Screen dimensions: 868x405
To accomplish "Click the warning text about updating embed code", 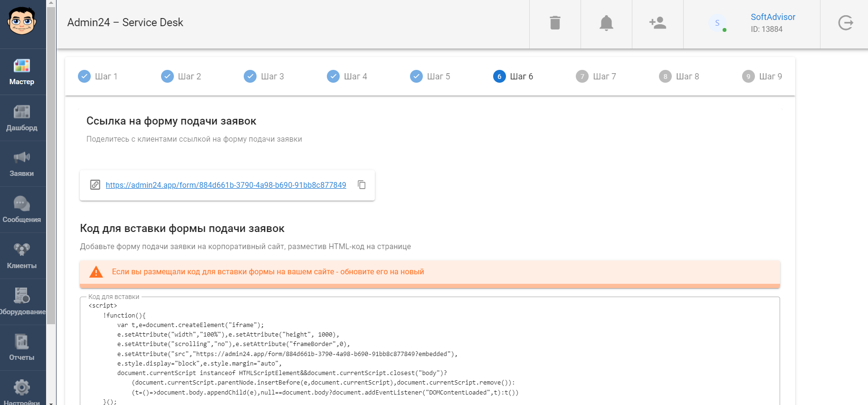I will click(x=268, y=272).
